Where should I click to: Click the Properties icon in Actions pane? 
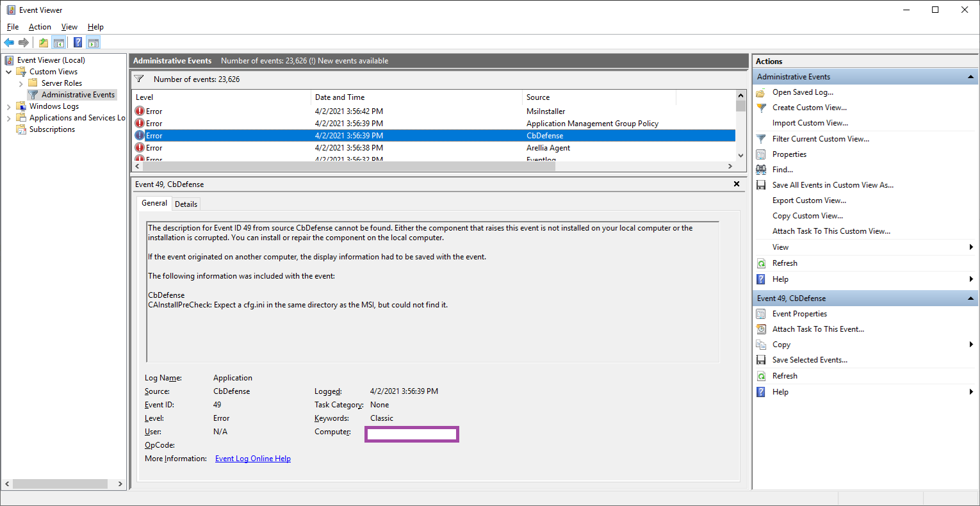click(x=761, y=154)
